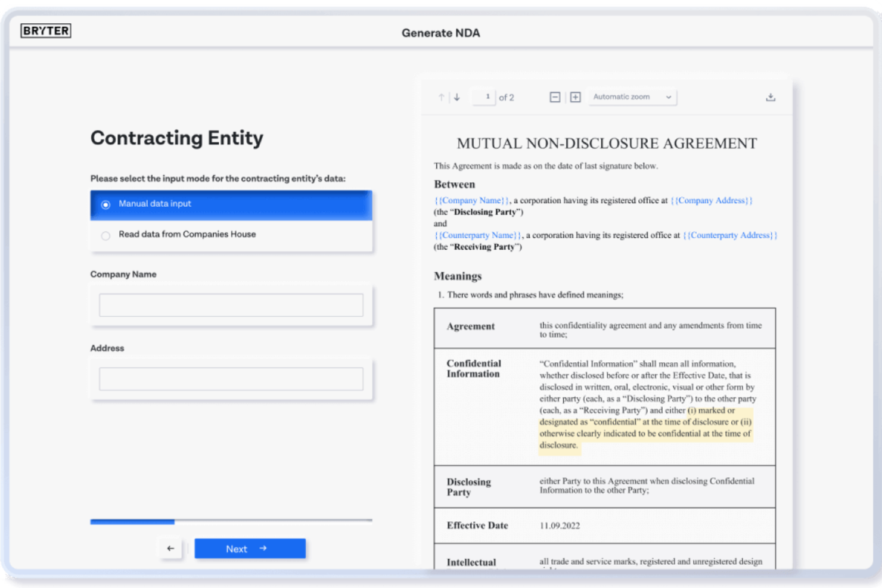
Task: Click the 'Effective Date' table term
Action: coord(477,525)
